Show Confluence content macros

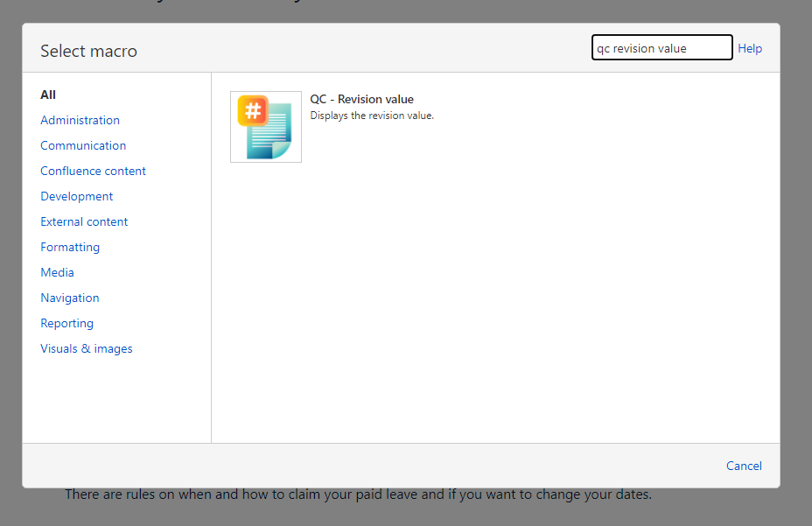tap(93, 171)
